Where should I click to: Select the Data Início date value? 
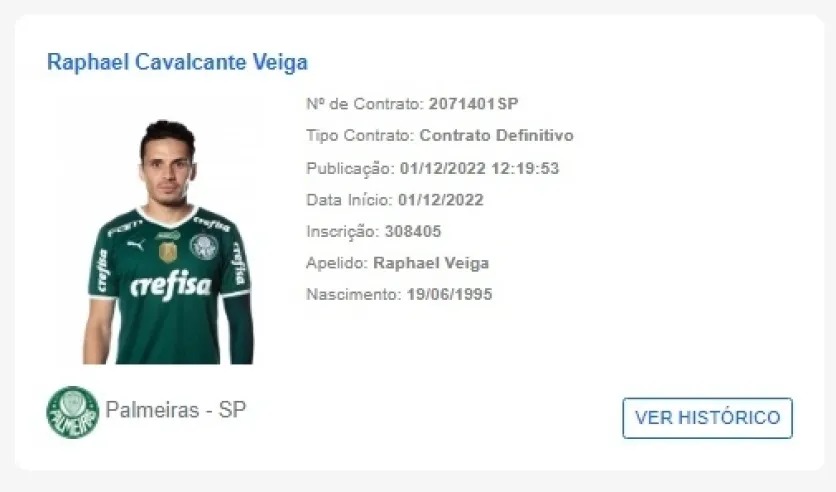tap(441, 200)
